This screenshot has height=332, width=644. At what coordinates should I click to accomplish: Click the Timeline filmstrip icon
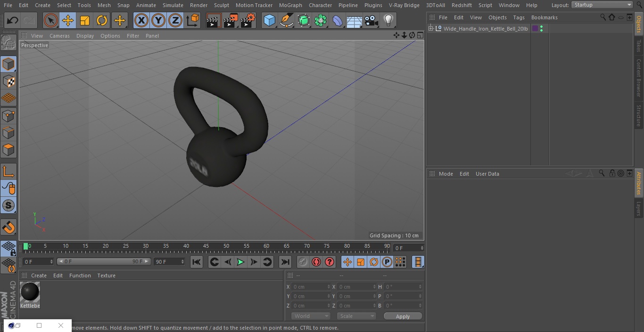point(418,262)
